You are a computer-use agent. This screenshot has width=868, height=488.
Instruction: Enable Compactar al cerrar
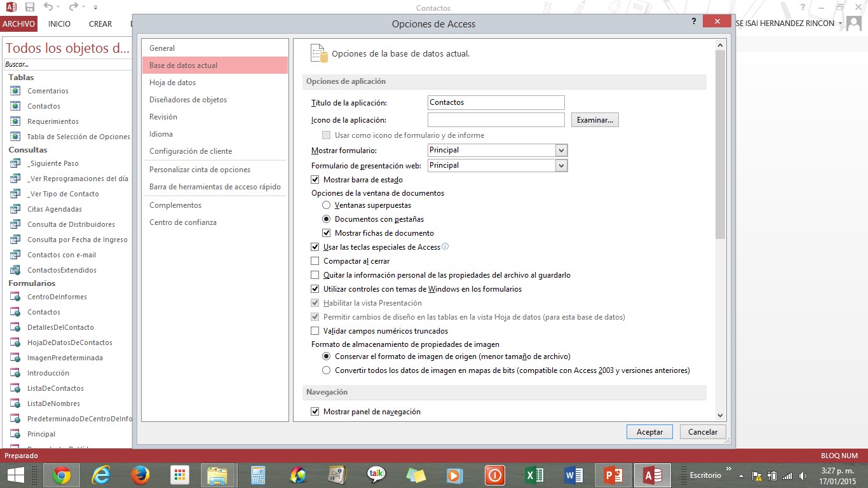315,261
